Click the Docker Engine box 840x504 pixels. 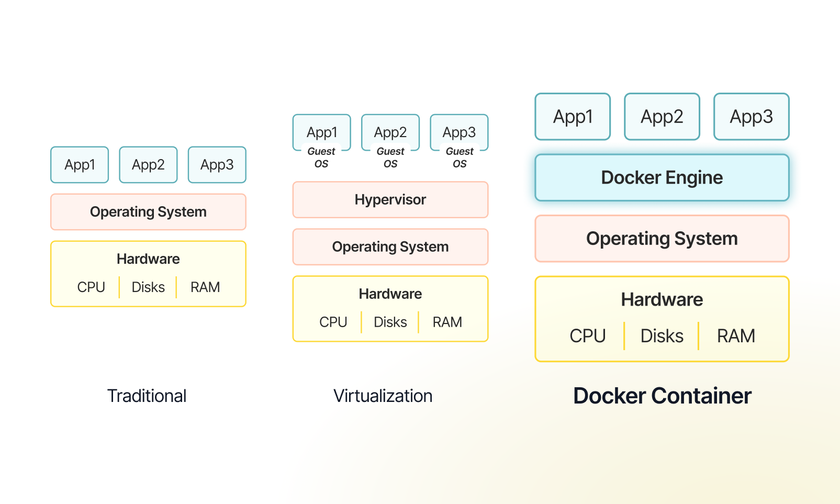coord(662,178)
